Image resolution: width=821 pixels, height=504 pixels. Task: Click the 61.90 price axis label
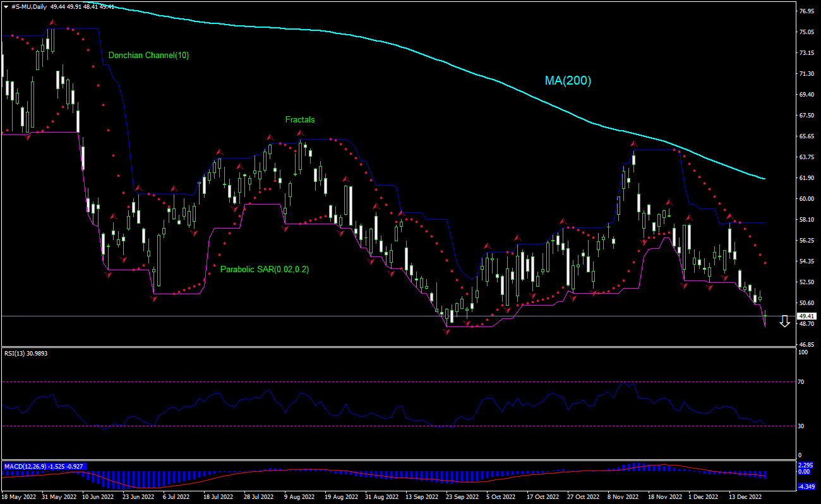(x=805, y=178)
